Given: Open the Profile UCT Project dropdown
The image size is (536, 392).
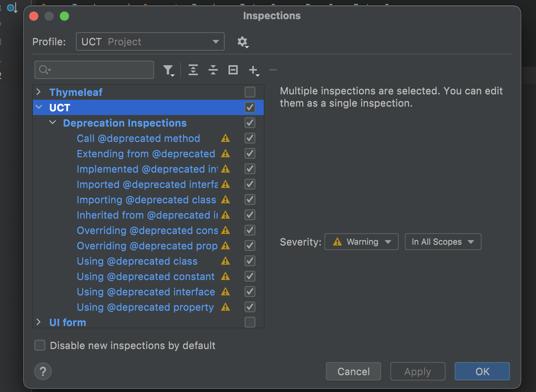Looking at the screenshot, I should click(x=150, y=41).
